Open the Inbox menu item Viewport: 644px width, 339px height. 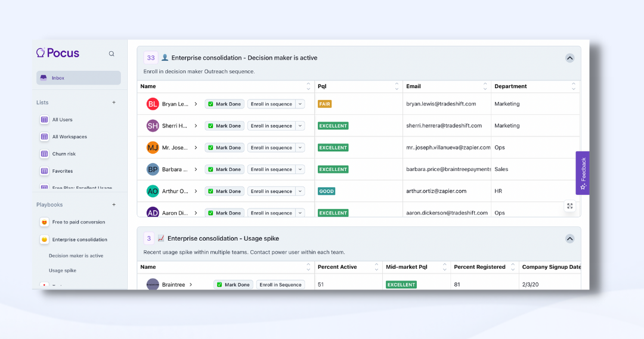tap(79, 77)
